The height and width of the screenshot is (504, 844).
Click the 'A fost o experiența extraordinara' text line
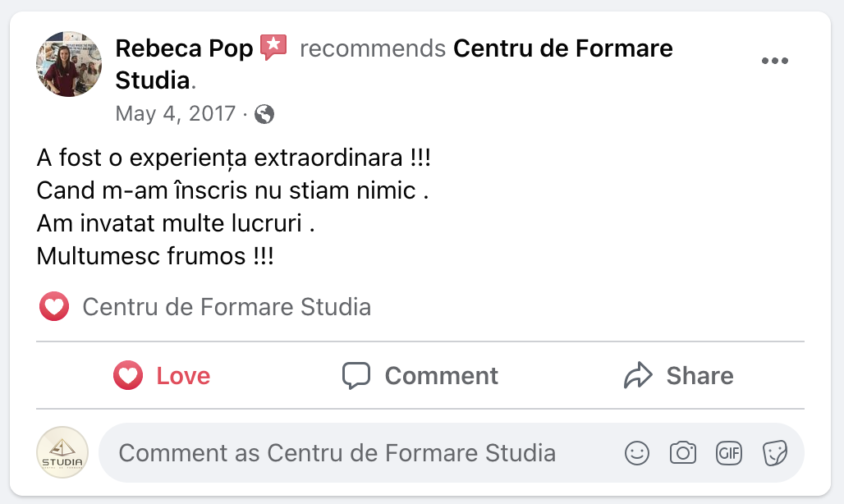click(233, 158)
